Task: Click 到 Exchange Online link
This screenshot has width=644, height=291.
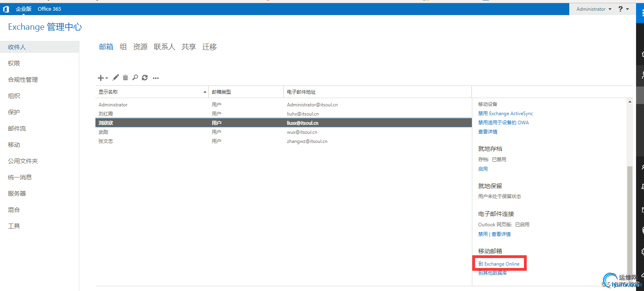Action: coord(499,264)
